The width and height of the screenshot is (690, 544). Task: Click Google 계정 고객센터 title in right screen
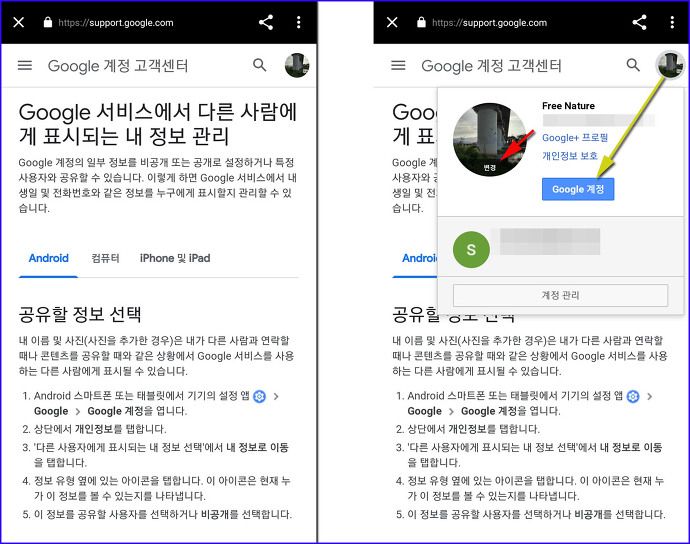coord(492,66)
